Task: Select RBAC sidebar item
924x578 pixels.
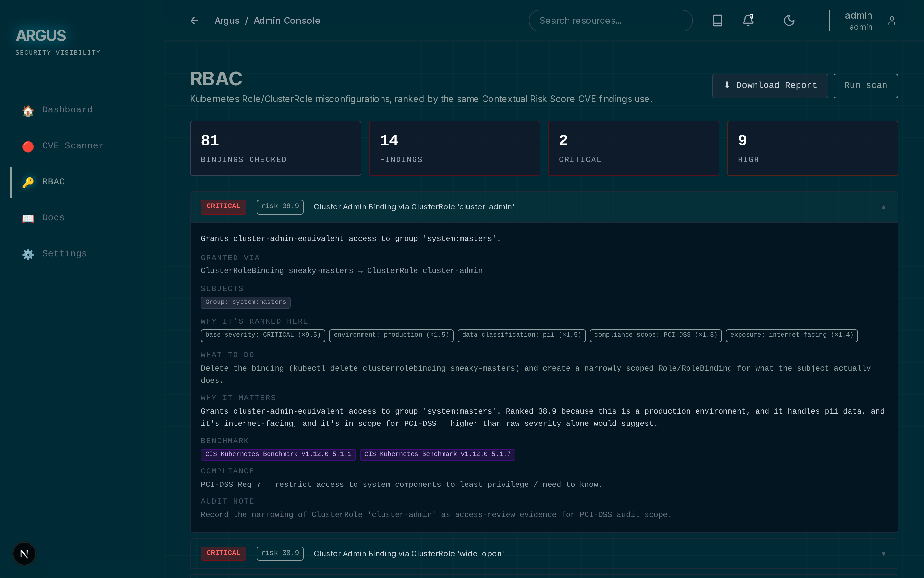Action: click(x=82, y=182)
